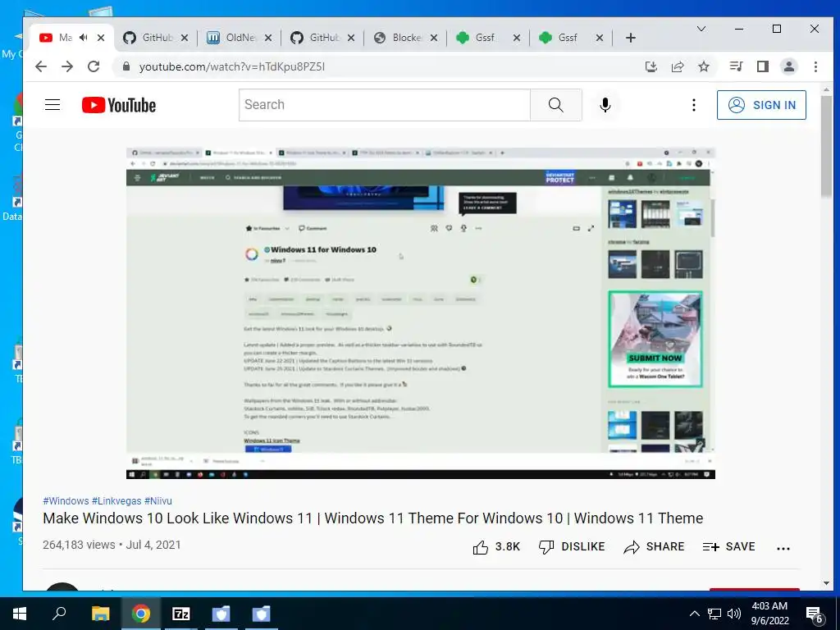Go forward with browser forward arrow

click(x=67, y=66)
